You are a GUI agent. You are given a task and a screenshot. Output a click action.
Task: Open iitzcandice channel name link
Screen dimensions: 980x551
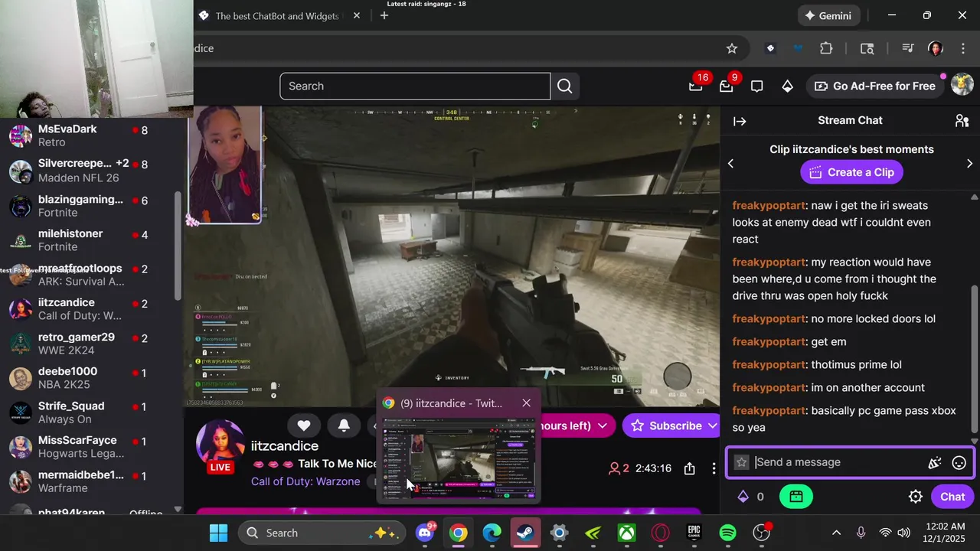point(285,446)
